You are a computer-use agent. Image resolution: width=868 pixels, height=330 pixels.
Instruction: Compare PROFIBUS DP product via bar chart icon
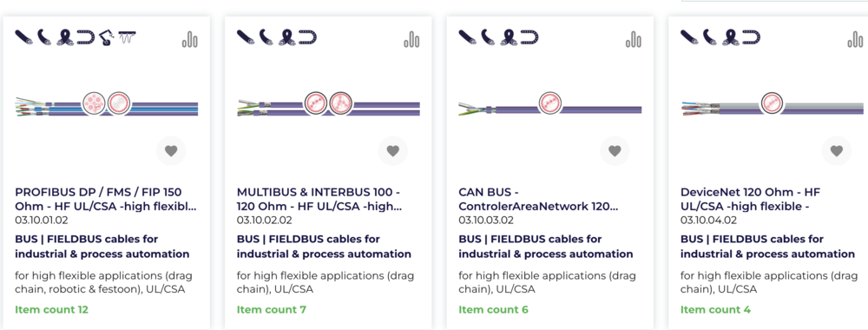coord(190,39)
